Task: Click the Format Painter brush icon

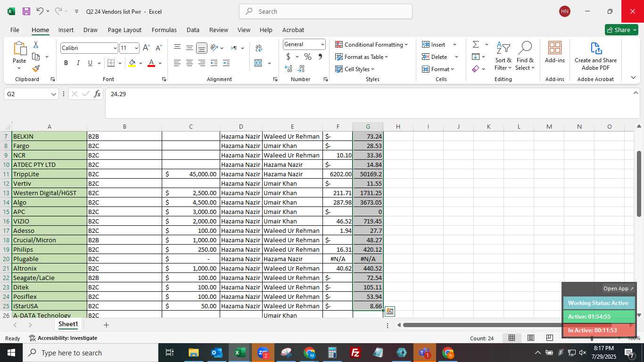Action: [36, 68]
